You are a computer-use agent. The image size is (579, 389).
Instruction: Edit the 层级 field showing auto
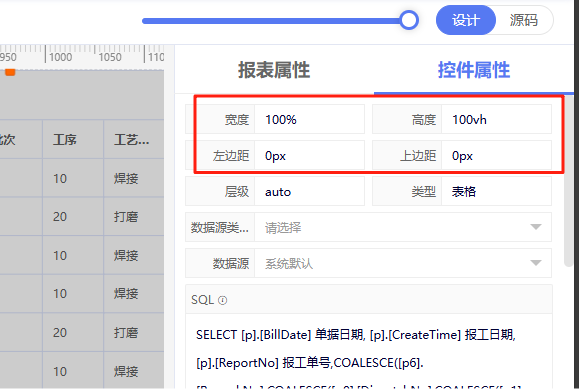309,191
